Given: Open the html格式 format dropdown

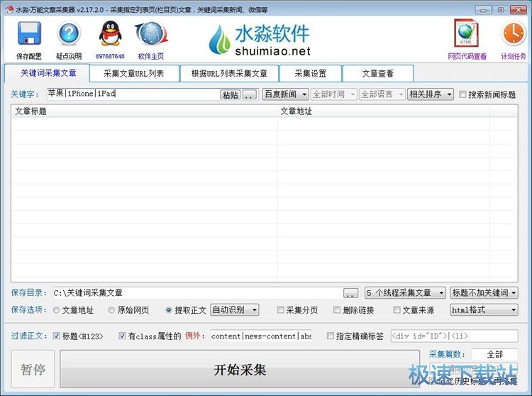Looking at the screenshot, I should pos(484,309).
